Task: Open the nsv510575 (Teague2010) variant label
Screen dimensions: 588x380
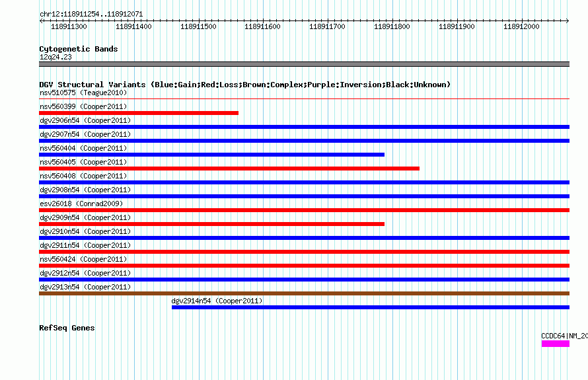Action: click(83, 93)
